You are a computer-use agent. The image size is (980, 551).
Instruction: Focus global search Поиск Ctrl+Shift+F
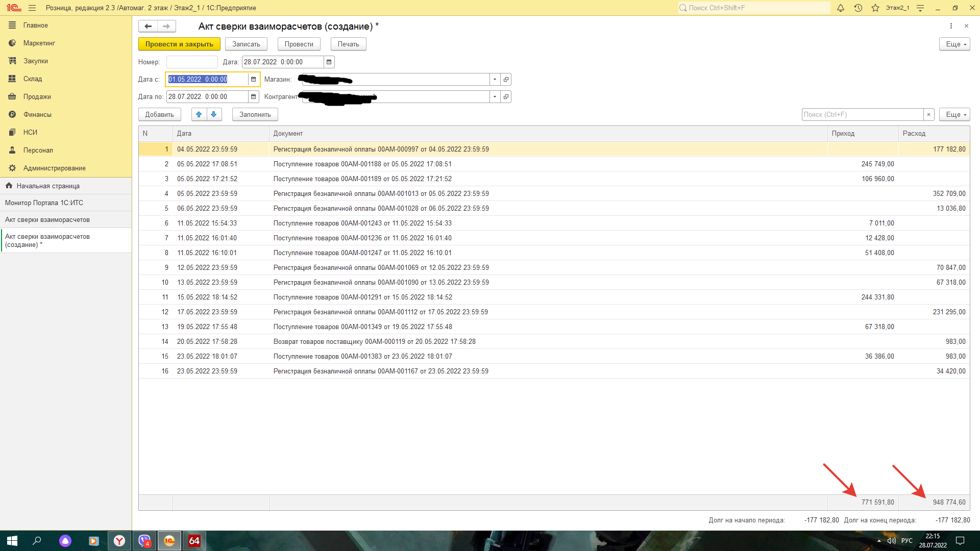(754, 8)
